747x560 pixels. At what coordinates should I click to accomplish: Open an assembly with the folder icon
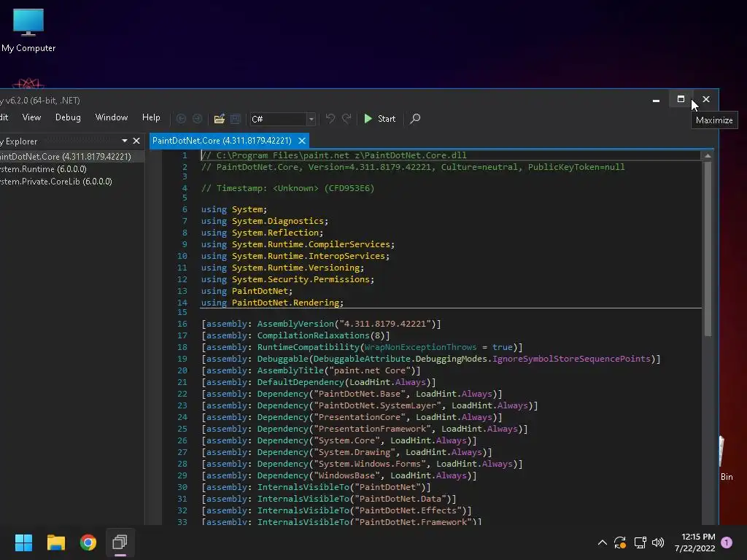219,119
